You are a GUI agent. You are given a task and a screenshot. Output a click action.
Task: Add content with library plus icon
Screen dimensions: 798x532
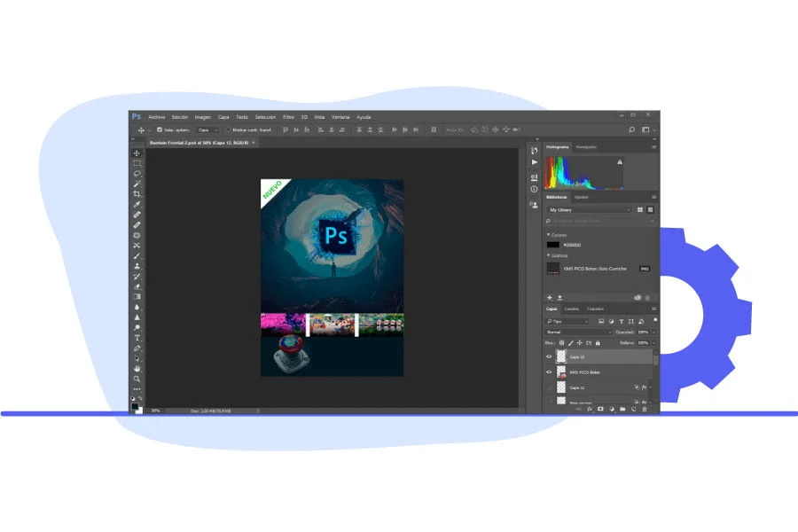pyautogui.click(x=550, y=297)
